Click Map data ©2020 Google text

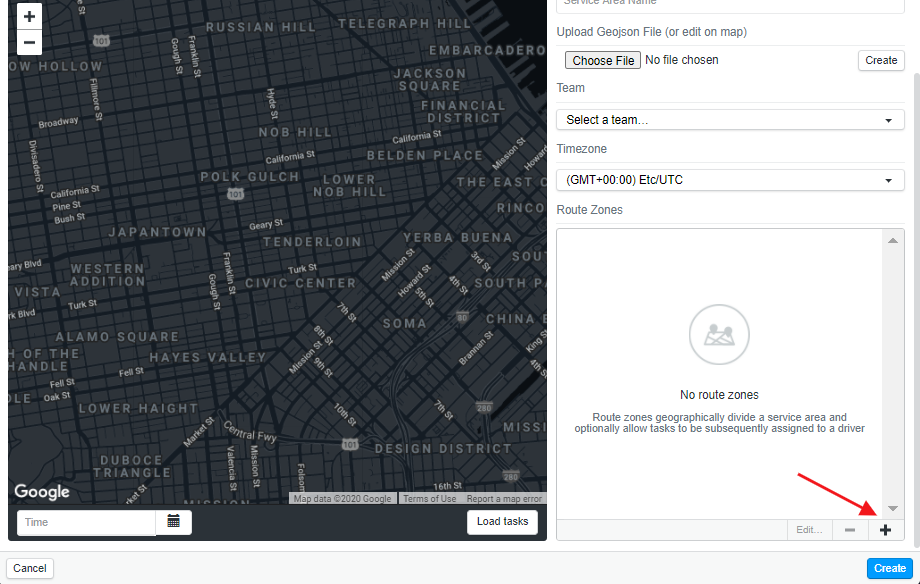tap(342, 499)
